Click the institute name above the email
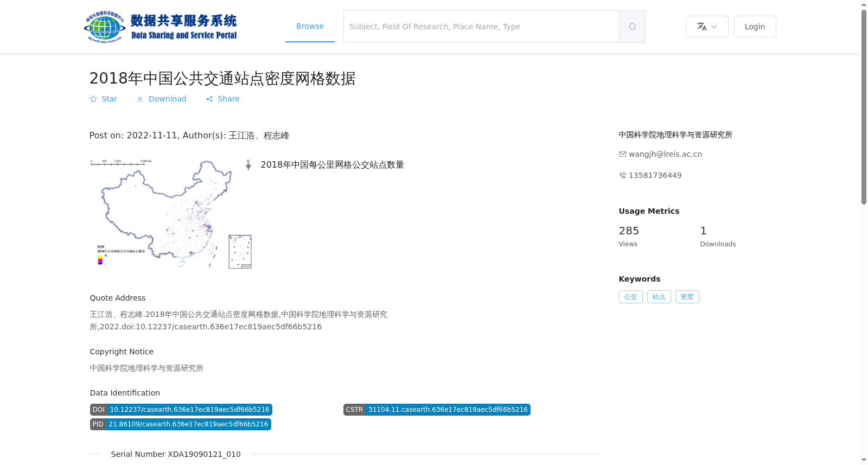Viewport: 868px width, 465px height. click(x=675, y=135)
